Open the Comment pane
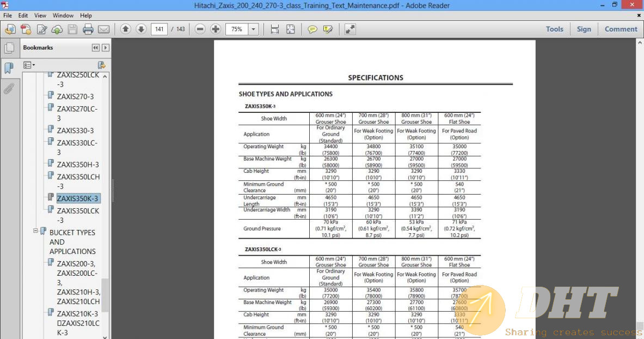This screenshot has height=339, width=644. pyautogui.click(x=621, y=29)
